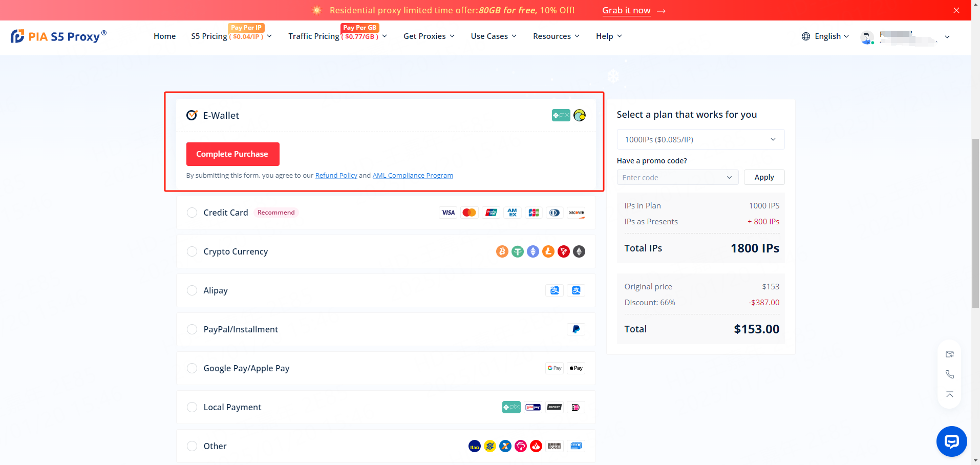Click the phone contact icon

tap(950, 374)
